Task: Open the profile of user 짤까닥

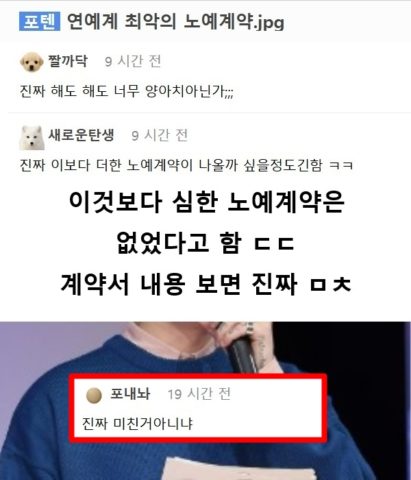Action: (68, 61)
